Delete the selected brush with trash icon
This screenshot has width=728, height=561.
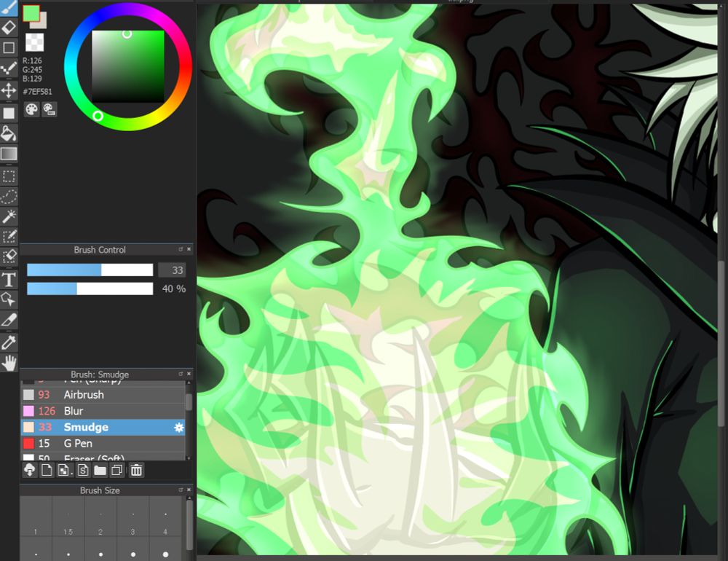[x=135, y=470]
